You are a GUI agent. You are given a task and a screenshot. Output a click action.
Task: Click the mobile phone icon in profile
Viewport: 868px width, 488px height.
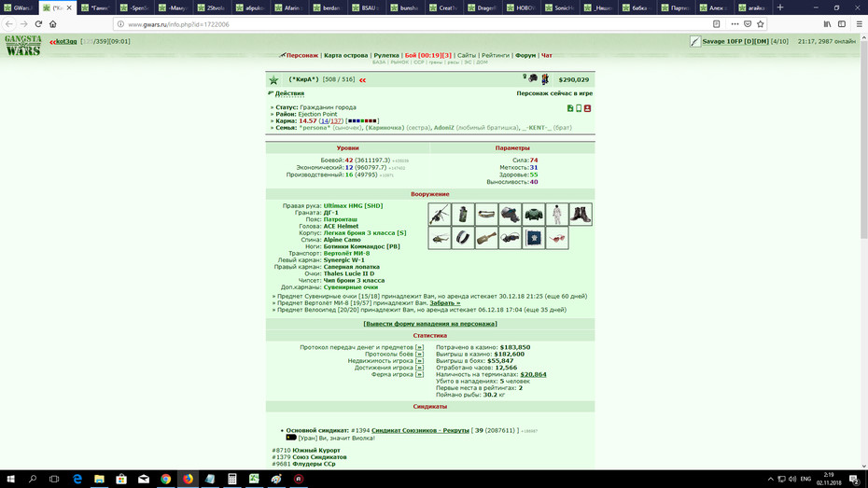[579, 108]
